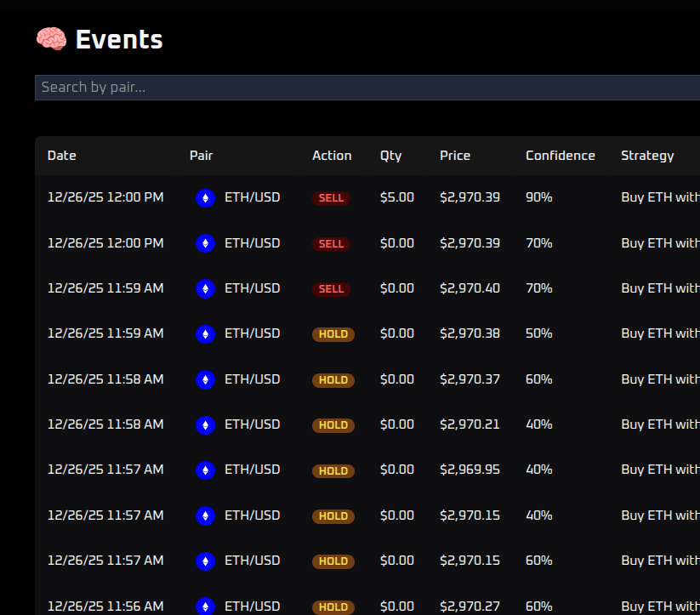Click the ETH/USD pair label at 12:00 PM
The width and height of the screenshot is (700, 615).
[x=252, y=197]
